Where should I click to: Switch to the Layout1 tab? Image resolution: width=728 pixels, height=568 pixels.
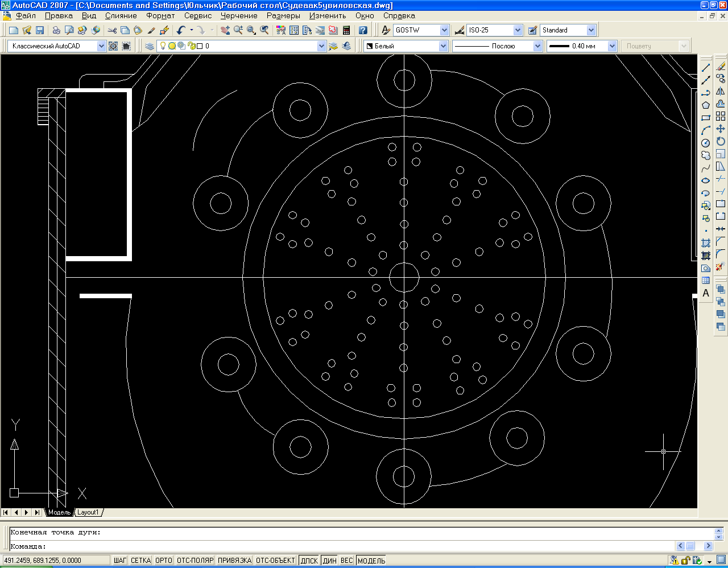tap(88, 512)
